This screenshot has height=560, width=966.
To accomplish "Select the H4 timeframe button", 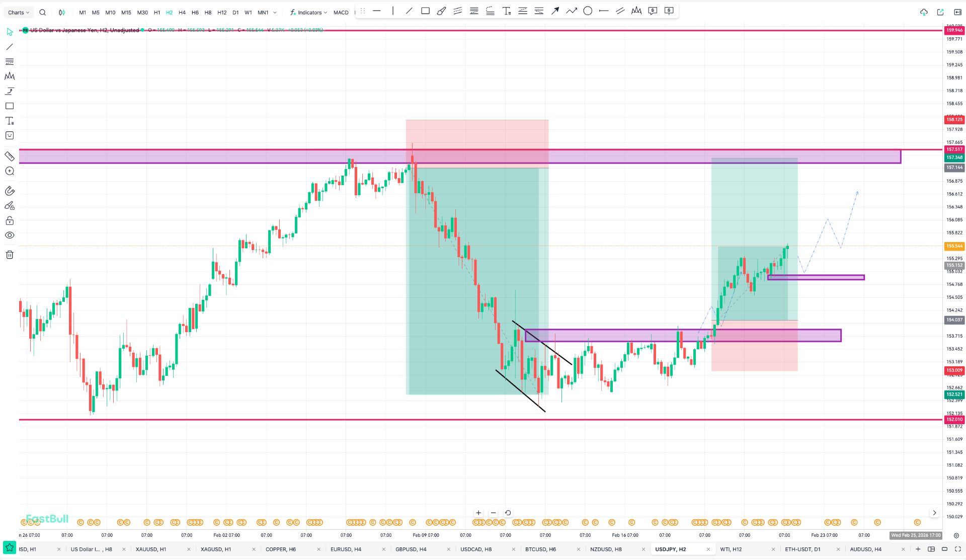I will [182, 13].
